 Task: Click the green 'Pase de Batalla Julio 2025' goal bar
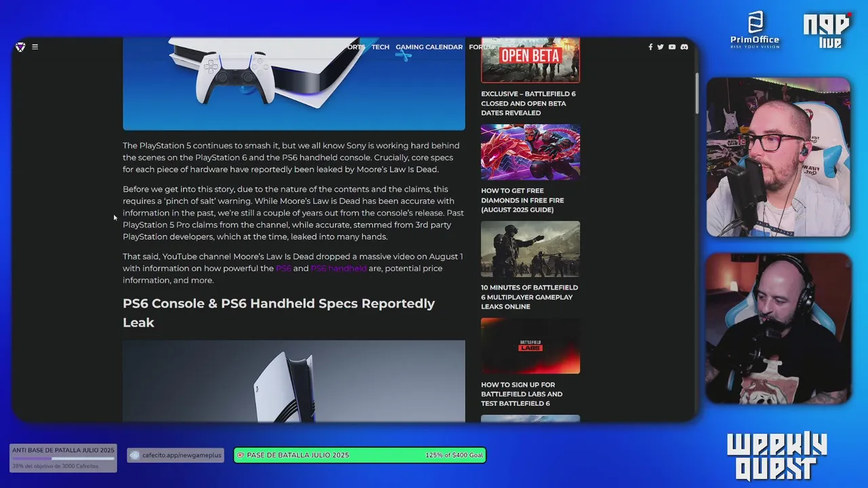[359, 455]
